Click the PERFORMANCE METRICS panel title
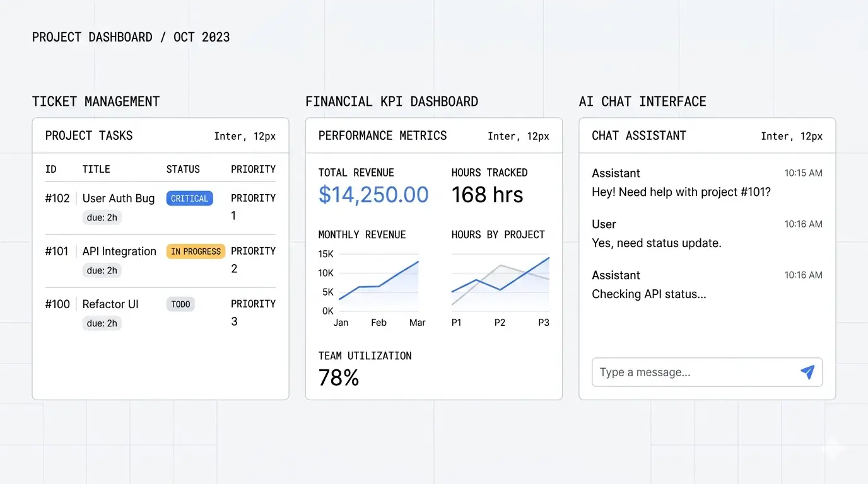The image size is (868, 484). [382, 135]
